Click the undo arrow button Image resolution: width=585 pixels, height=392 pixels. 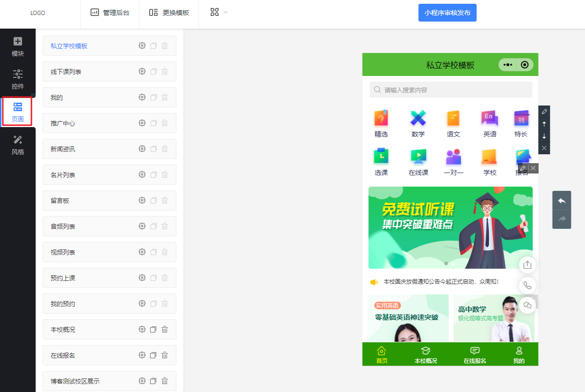562,201
